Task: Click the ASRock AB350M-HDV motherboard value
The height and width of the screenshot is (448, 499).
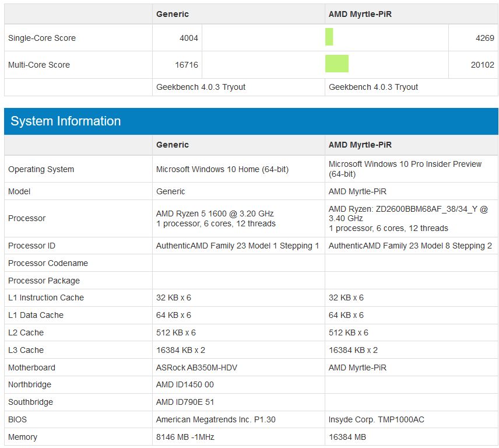Action: (x=196, y=367)
